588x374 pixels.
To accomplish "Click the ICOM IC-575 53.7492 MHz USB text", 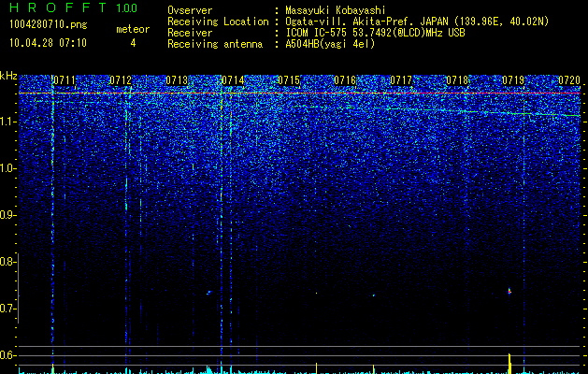I will click(x=375, y=33).
